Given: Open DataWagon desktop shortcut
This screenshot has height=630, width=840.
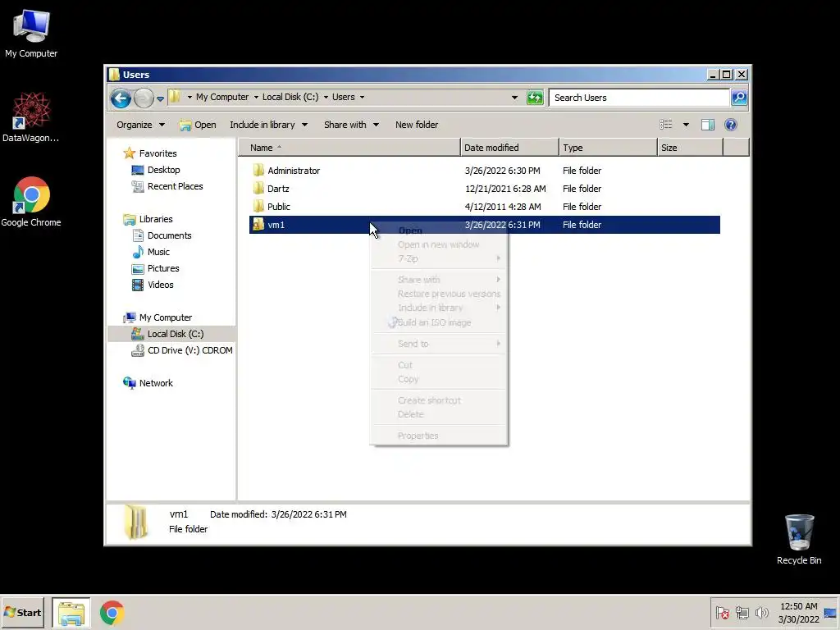Looking at the screenshot, I should [x=31, y=117].
